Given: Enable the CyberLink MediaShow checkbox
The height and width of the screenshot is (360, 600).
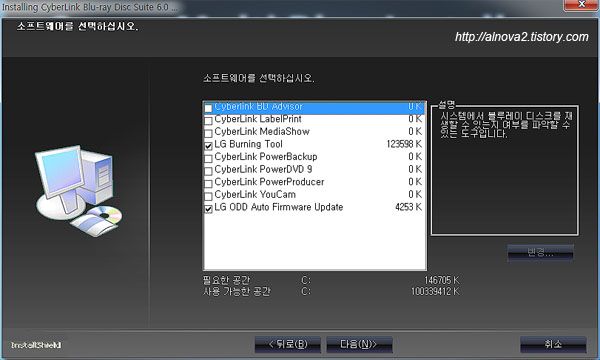Looking at the screenshot, I should coord(208,134).
